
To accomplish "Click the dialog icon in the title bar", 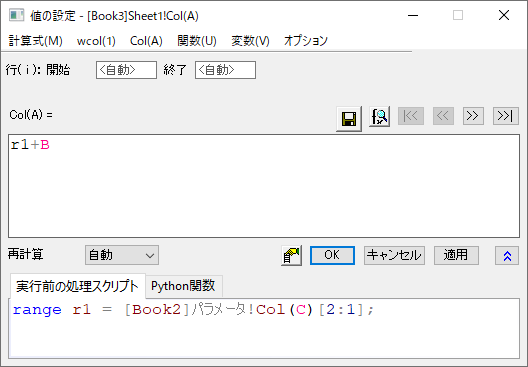I will coord(16,15).
